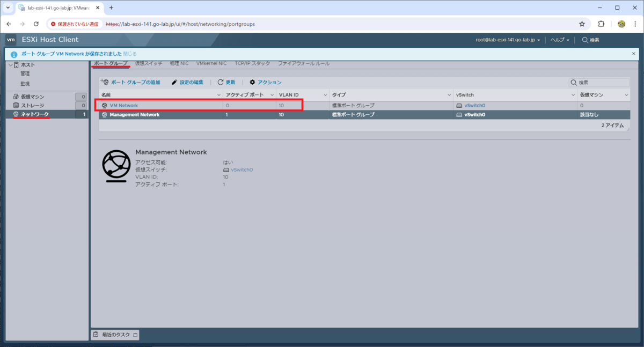Screen dimensions: 644x347
Task: Switch to the TCP/IP スタック tab
Action: pyautogui.click(x=252, y=63)
